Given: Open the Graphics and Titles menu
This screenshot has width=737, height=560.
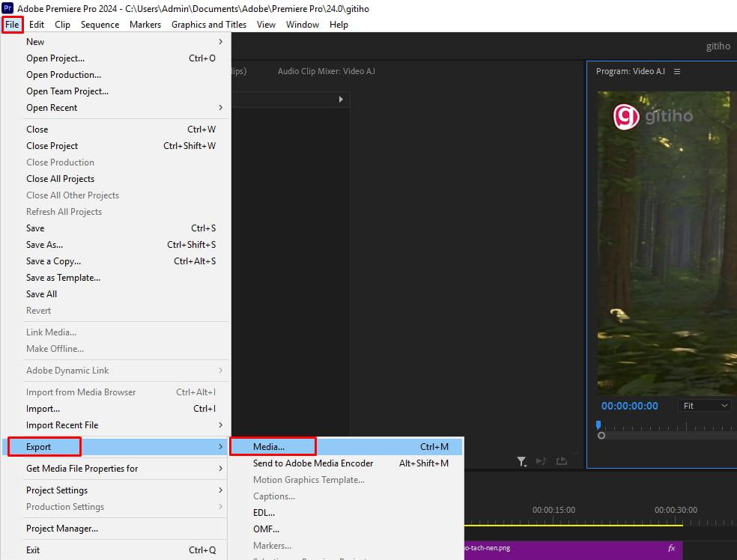Looking at the screenshot, I should point(209,24).
